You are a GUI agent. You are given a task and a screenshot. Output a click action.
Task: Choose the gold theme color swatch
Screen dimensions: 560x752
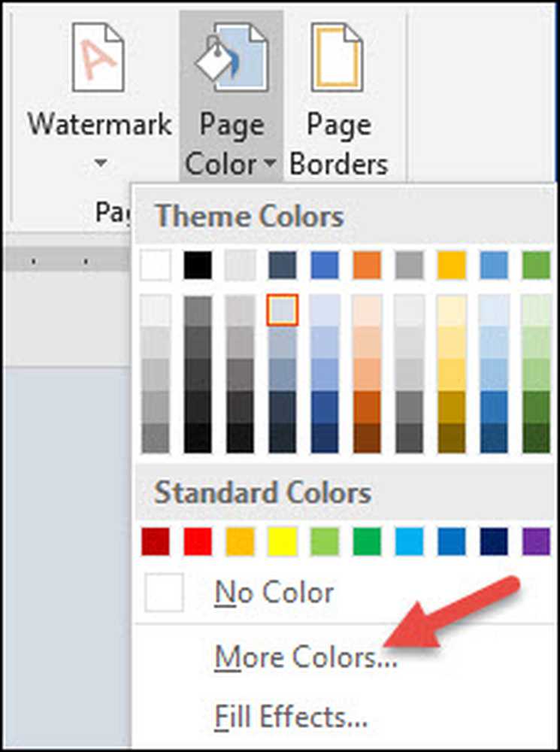[452, 265]
